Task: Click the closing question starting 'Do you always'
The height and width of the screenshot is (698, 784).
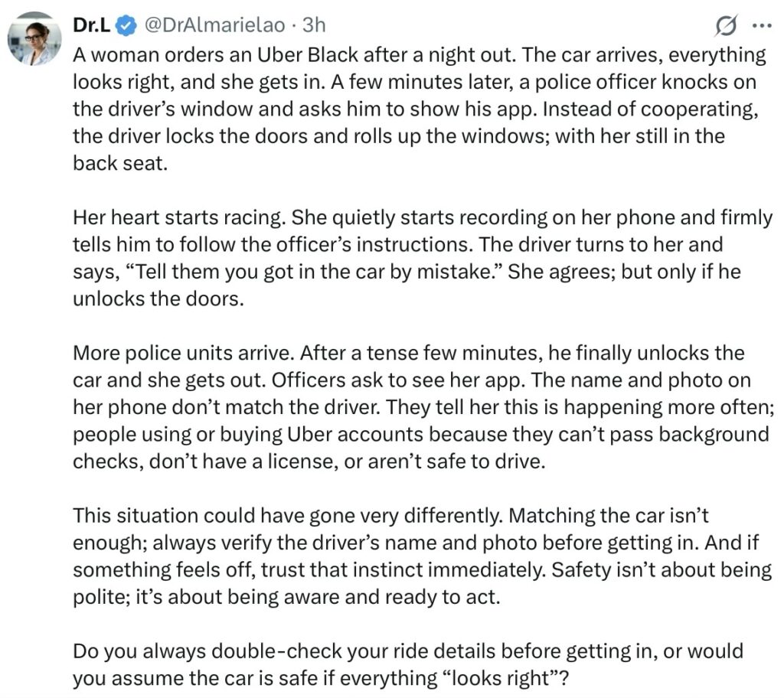Action: [x=407, y=664]
